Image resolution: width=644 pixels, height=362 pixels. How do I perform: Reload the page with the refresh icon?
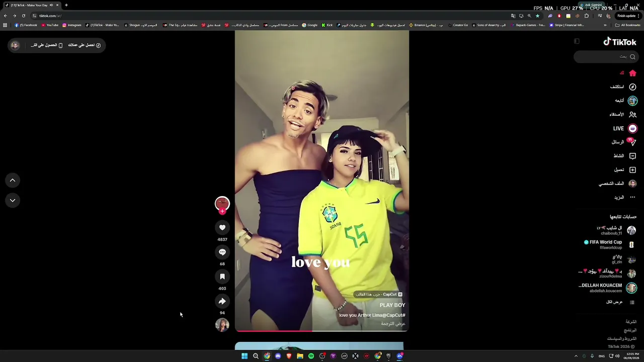point(23,16)
